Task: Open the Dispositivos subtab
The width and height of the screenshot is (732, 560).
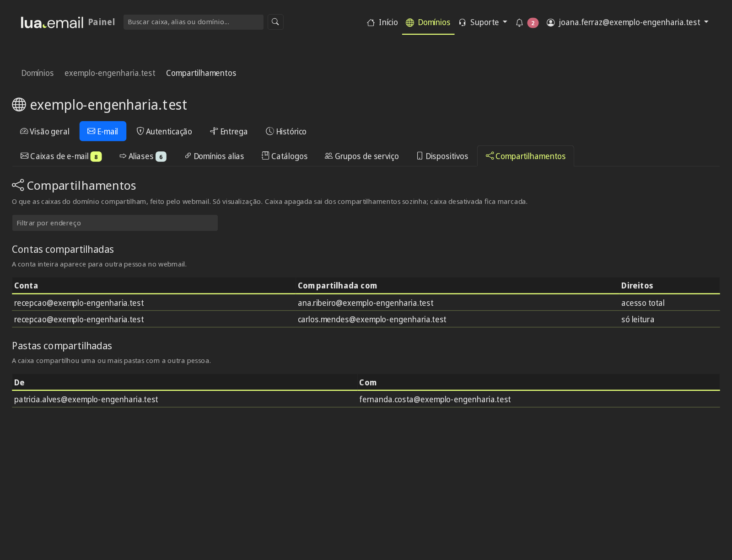Action: click(x=442, y=156)
